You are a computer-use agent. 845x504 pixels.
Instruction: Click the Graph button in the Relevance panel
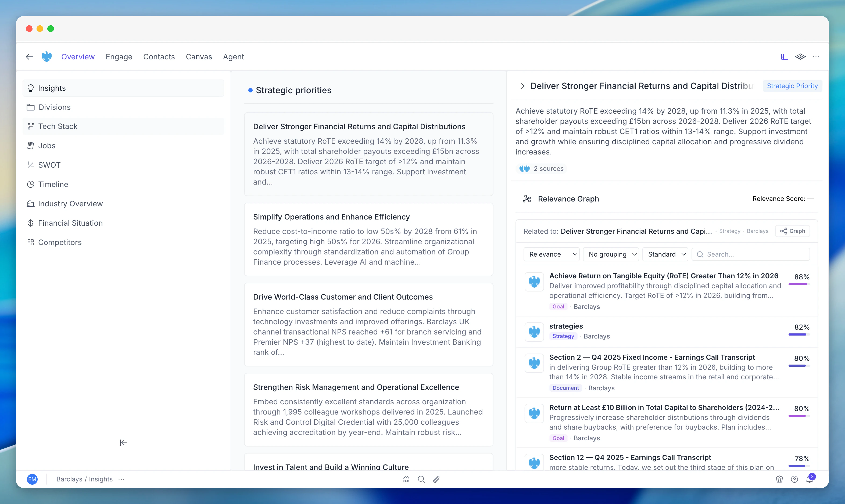click(792, 231)
